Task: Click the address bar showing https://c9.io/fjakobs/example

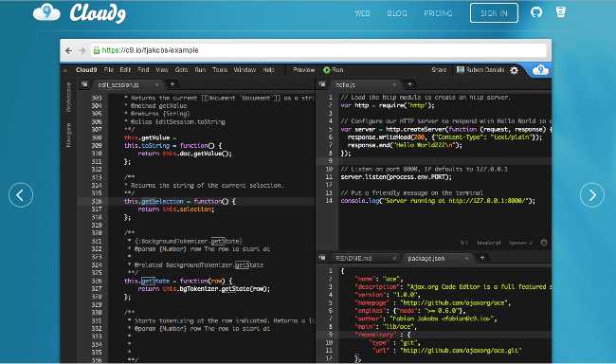Action: (319, 50)
